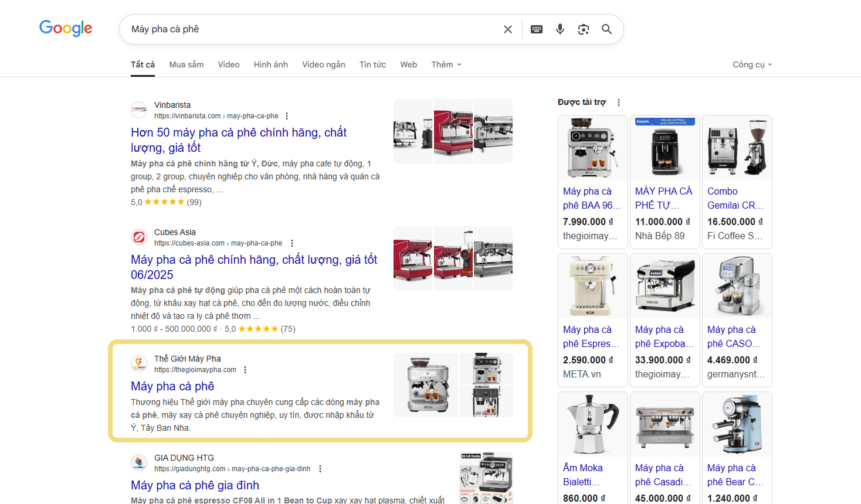Expand the Công cụ tools dropdown
This screenshot has width=861, height=504.
point(752,64)
